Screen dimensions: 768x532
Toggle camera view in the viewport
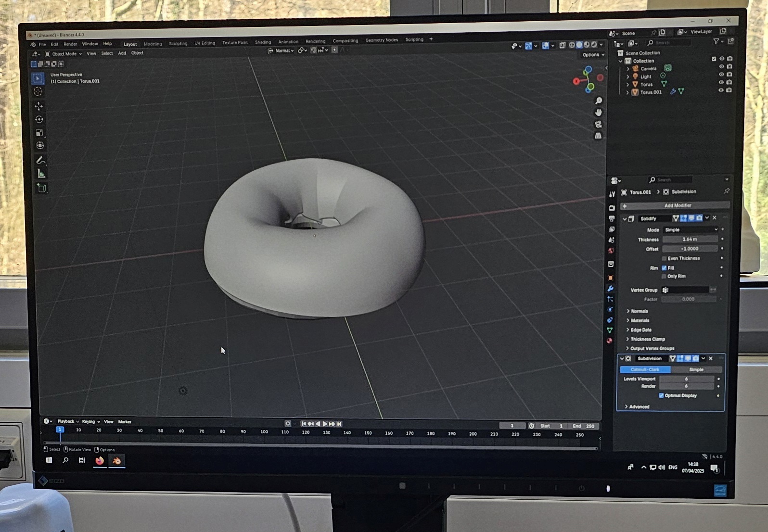pyautogui.click(x=598, y=124)
